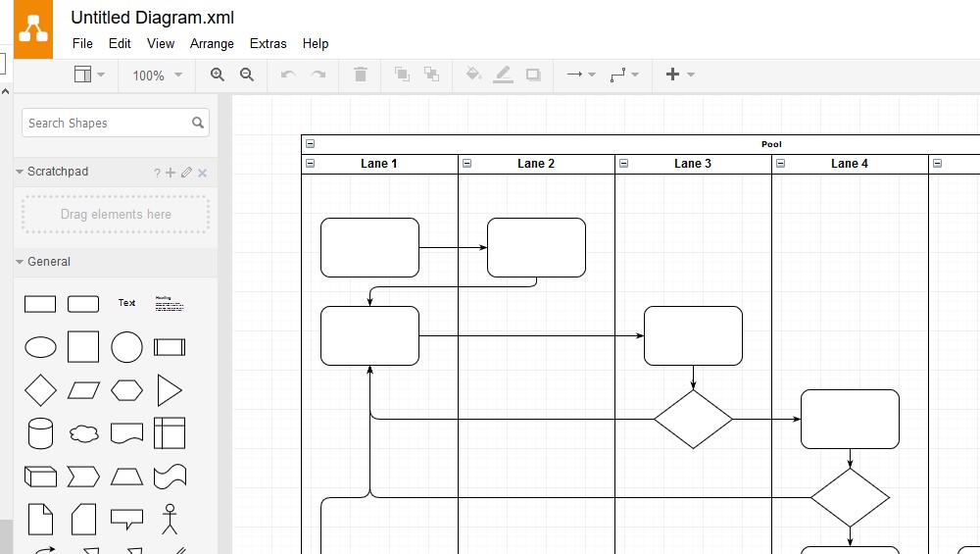Click the fill color bucket icon

[x=473, y=75]
